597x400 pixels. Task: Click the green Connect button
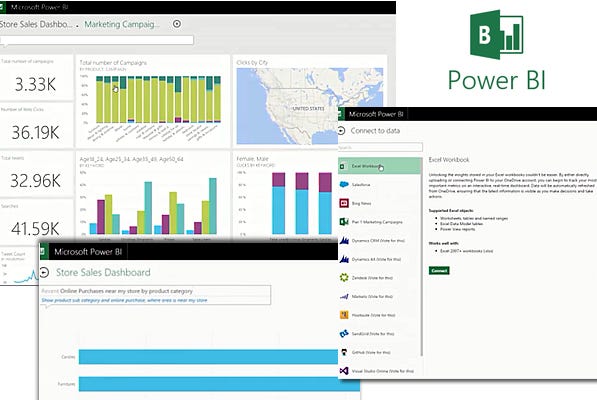point(439,271)
